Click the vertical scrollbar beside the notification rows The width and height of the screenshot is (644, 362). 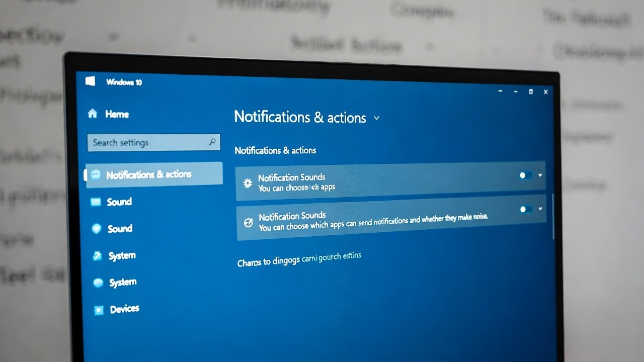(x=553, y=216)
